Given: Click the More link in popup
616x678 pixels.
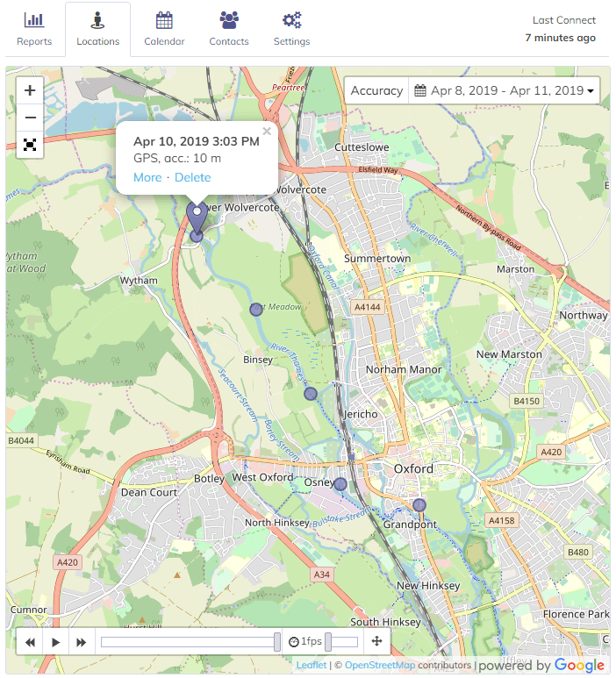Looking at the screenshot, I should pyautogui.click(x=147, y=177).
